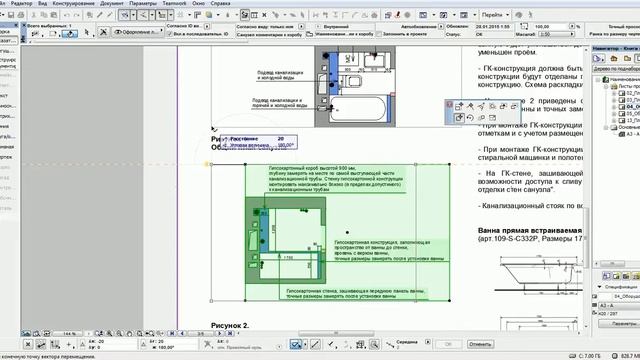Select the Arrow selection tool in info box

pos(87,32)
